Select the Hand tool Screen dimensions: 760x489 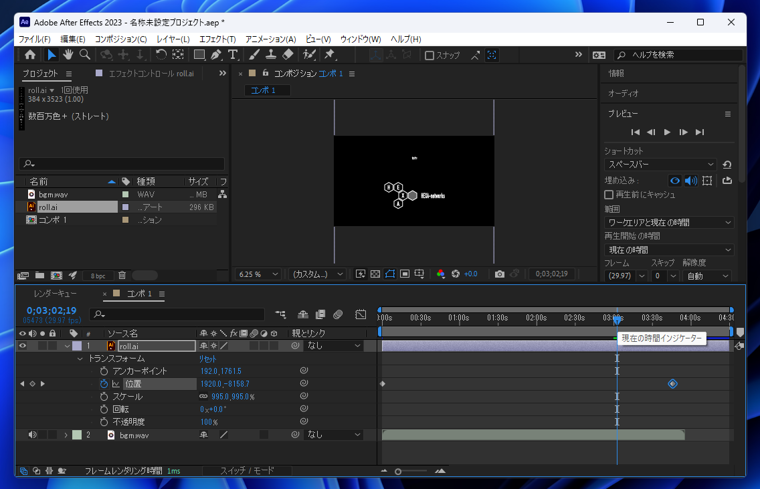pyautogui.click(x=68, y=55)
